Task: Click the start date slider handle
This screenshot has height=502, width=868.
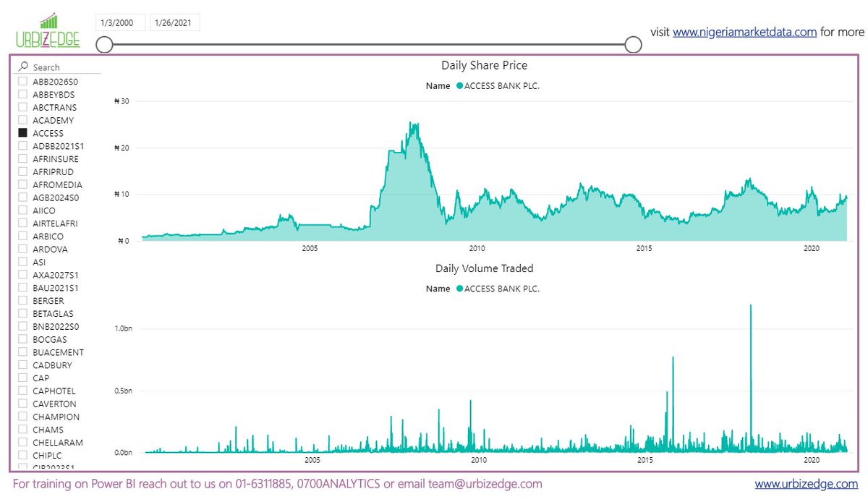Action: [x=104, y=45]
